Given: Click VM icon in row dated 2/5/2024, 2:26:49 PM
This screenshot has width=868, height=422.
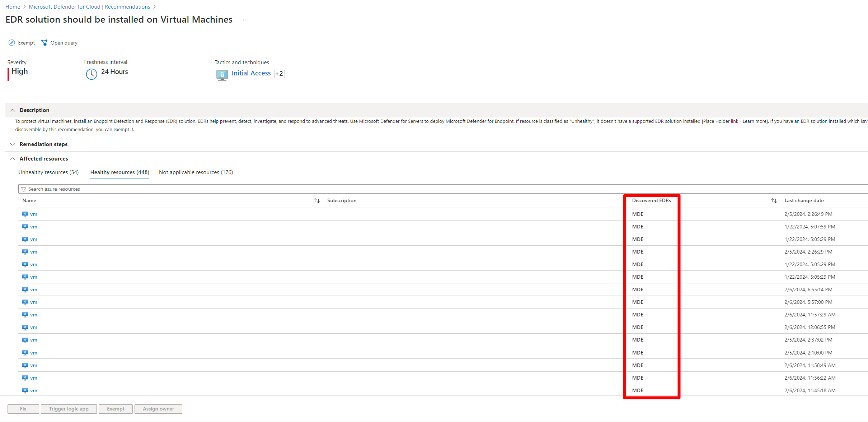Looking at the screenshot, I should [x=25, y=214].
